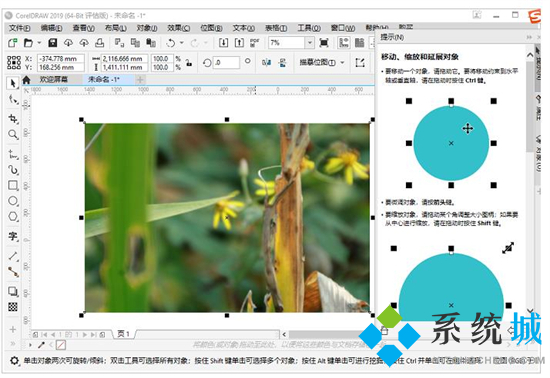Click the Mirror horizontally icon
This screenshot has height=378, width=550.
tap(266, 62)
